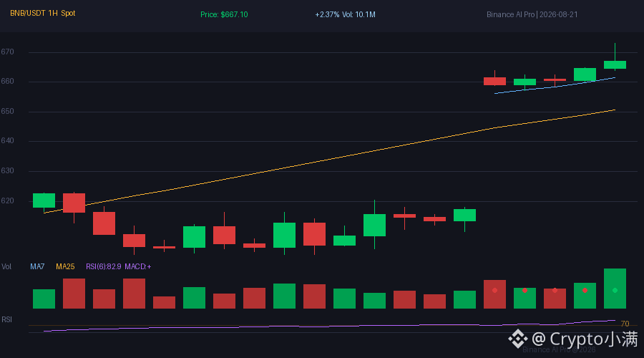Screen dimensions: 644x358
Task: Click the MA25 legend label
Action: [65, 267]
